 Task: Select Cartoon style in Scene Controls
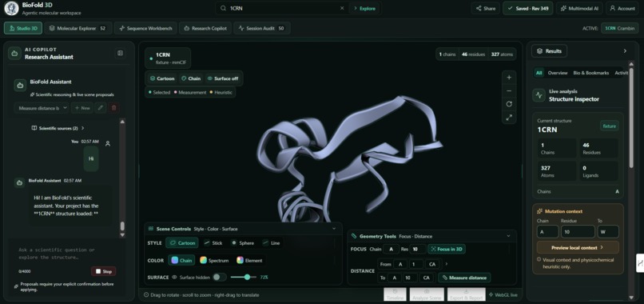coord(182,243)
